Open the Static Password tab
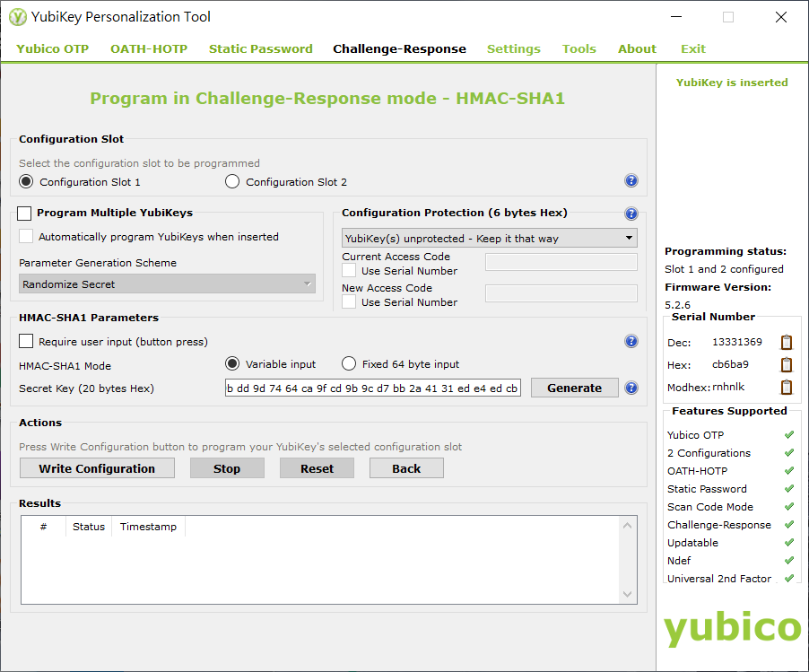 [x=261, y=49]
